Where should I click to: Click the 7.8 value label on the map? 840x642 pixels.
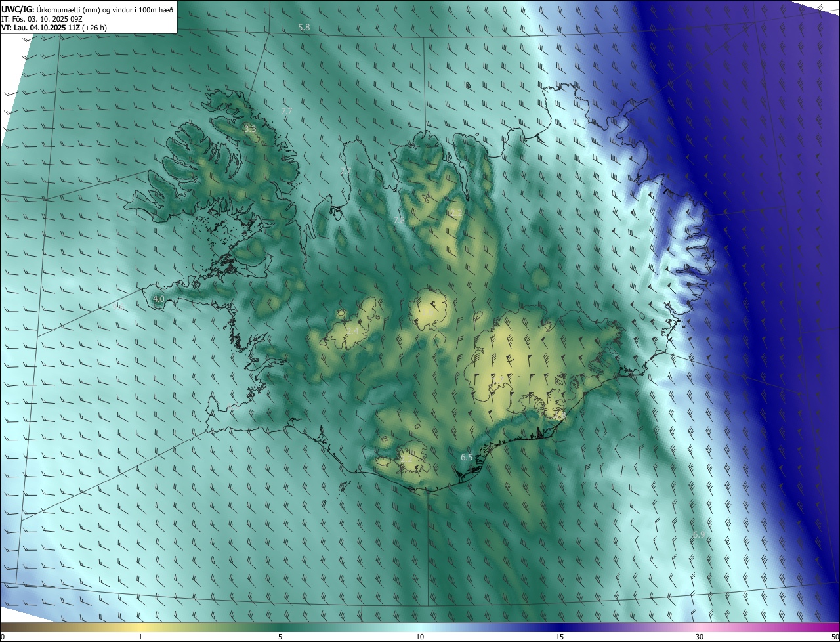[x=399, y=221]
